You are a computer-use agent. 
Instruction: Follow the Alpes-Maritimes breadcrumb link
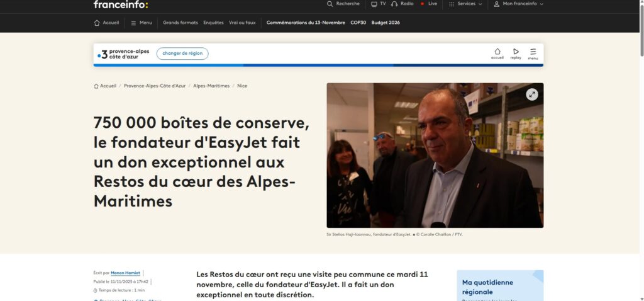(x=211, y=86)
